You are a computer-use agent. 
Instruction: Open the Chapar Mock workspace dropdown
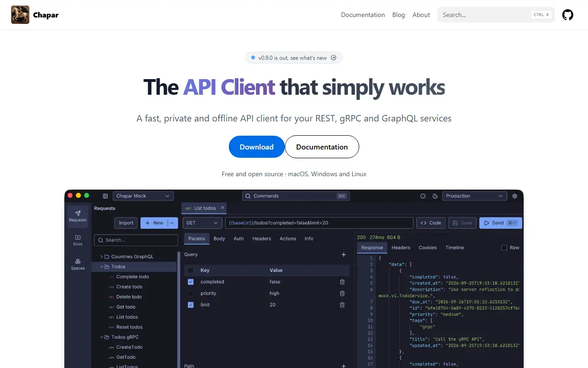coord(143,196)
